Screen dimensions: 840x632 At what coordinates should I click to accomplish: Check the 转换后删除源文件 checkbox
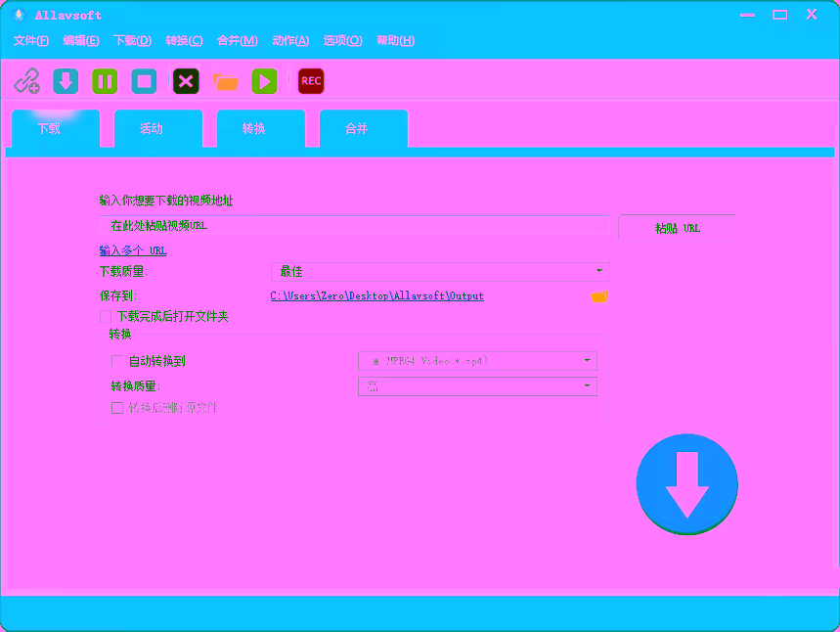[x=117, y=408]
